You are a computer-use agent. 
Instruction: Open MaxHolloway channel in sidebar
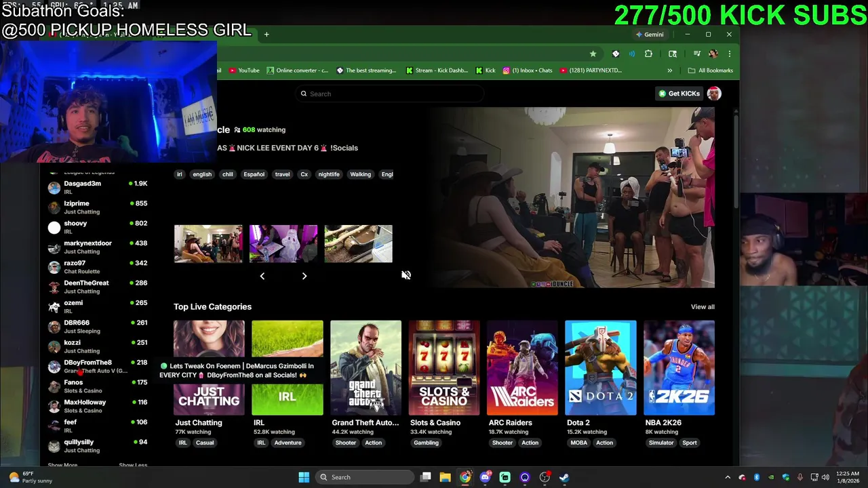(x=98, y=406)
